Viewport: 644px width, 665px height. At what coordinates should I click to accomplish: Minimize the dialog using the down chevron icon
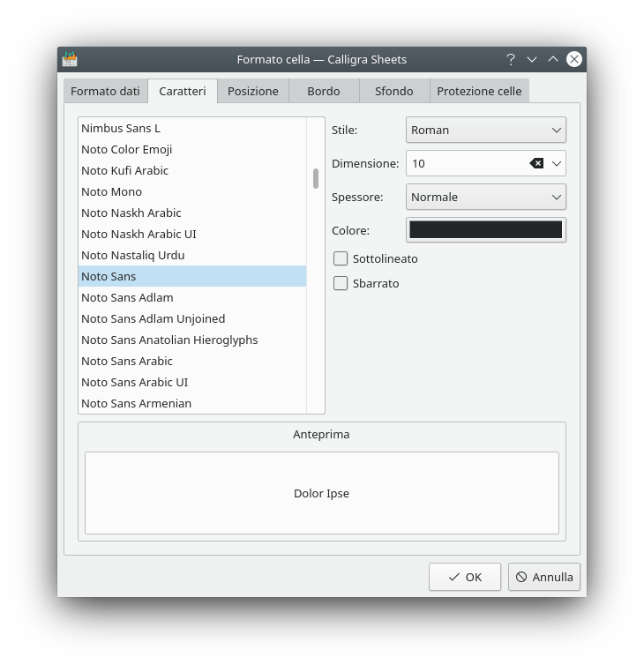point(532,59)
